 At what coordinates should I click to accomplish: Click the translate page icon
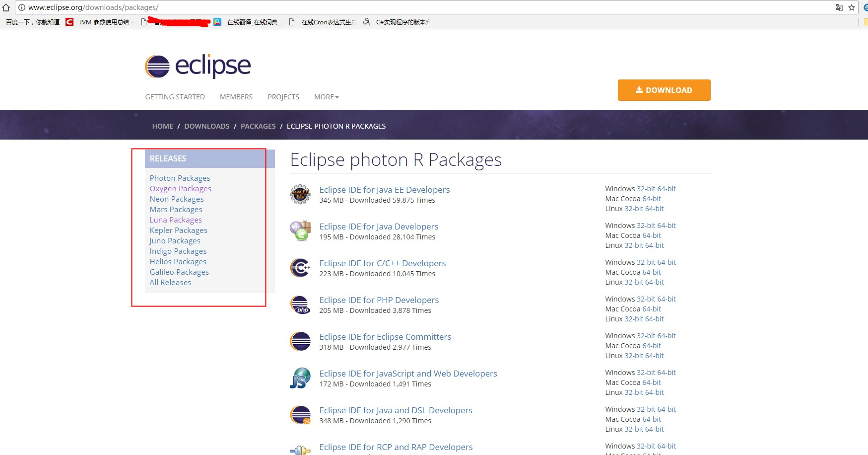click(x=839, y=7)
